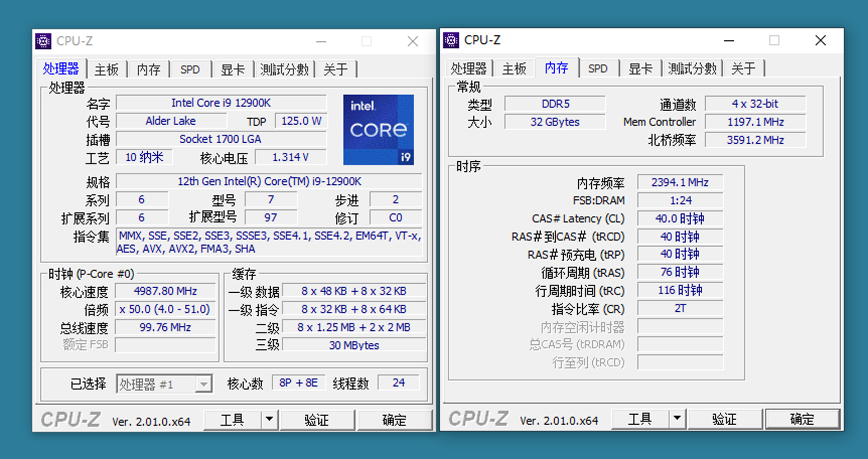
Task: Switch to the 关于 tab in left window
Action: (x=335, y=69)
